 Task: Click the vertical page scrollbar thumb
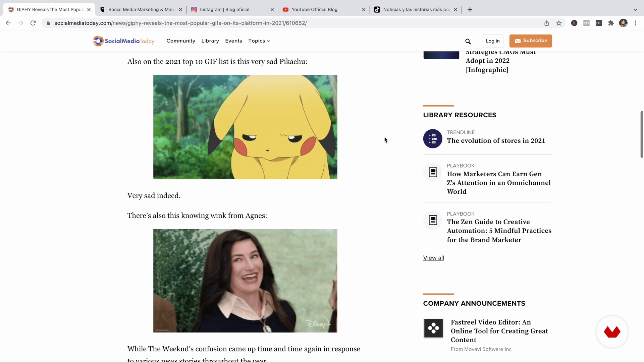tap(642, 134)
